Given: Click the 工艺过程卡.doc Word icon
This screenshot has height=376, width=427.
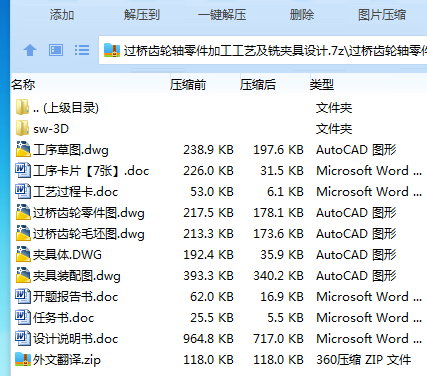Looking at the screenshot, I should 23,191.
